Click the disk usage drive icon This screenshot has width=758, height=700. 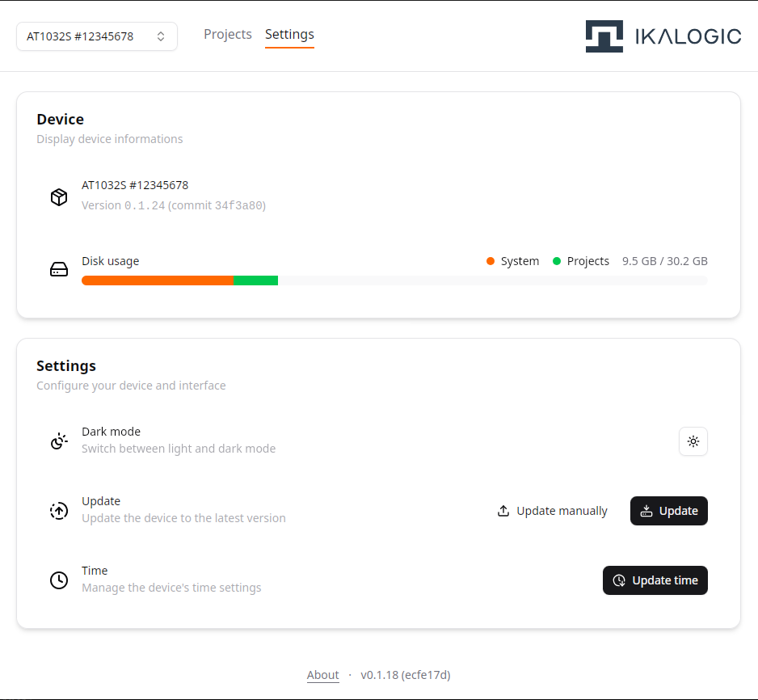[59, 269]
